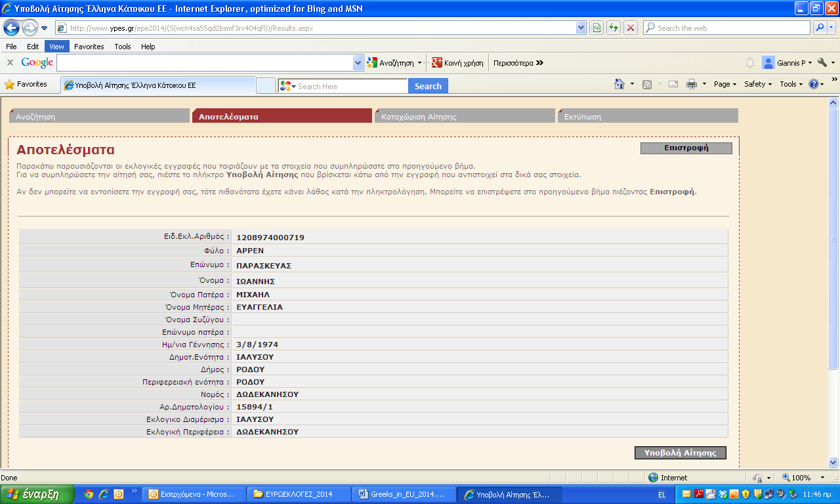Click the browser Back arrow button
Viewport: 840px width, 504px height.
11,28
